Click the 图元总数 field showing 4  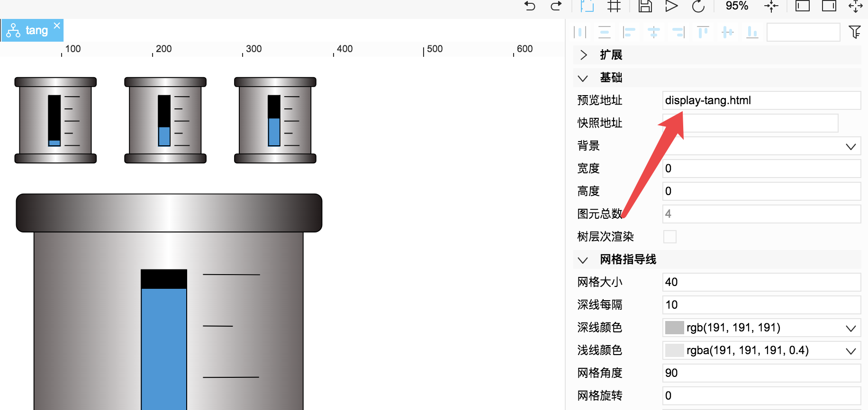coord(761,214)
